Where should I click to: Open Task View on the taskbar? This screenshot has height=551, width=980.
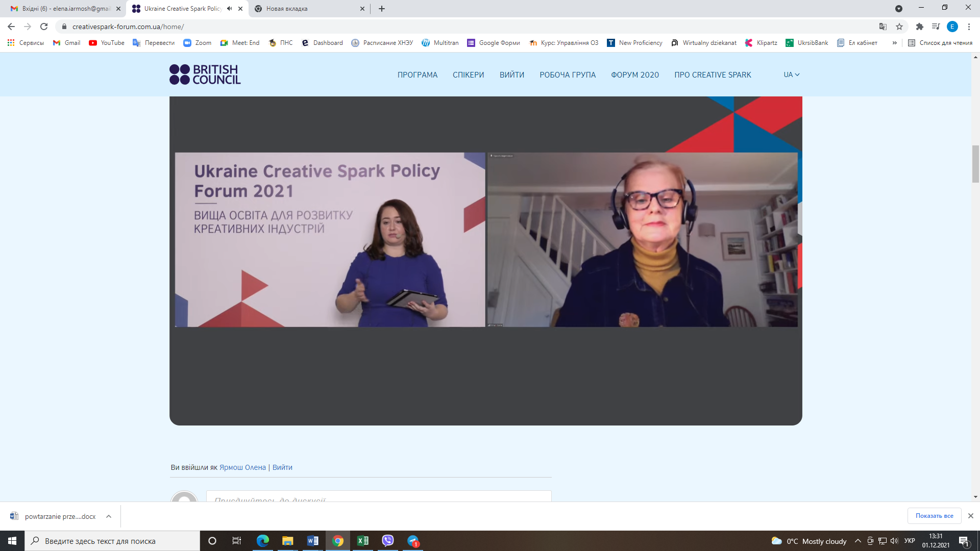(237, 541)
